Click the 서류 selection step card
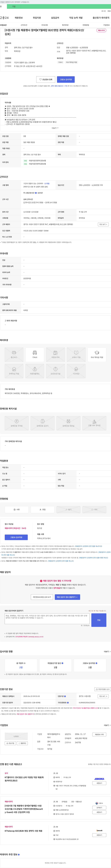This screenshot has height=868, width=111. pyautogui.click(x=17, y=510)
